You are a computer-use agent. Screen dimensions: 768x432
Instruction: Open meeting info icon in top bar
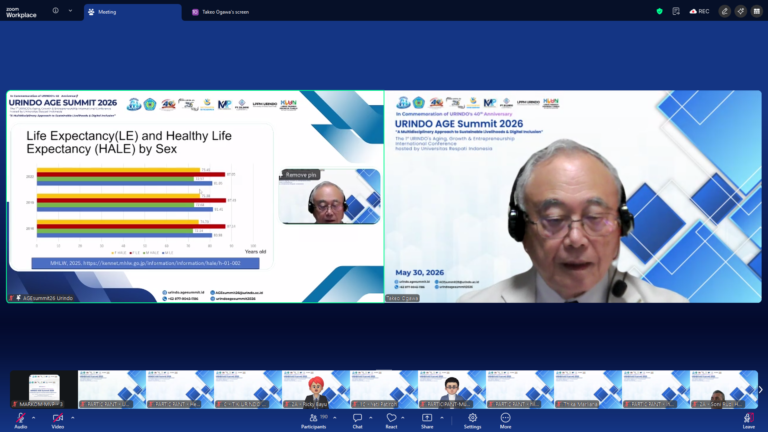tap(55, 11)
